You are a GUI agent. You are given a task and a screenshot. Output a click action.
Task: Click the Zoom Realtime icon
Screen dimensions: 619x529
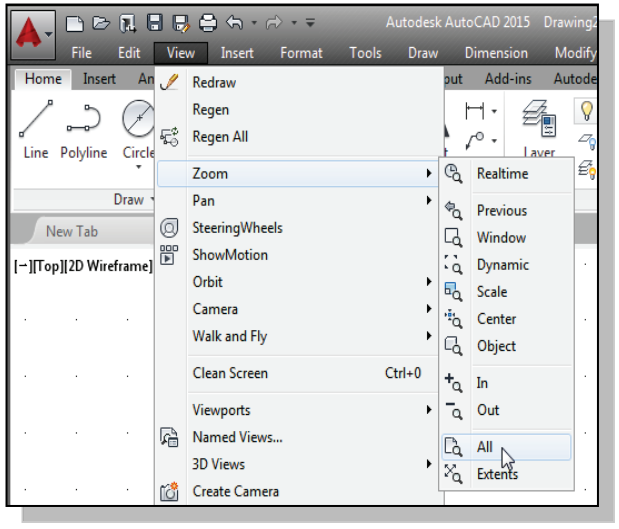click(x=453, y=173)
